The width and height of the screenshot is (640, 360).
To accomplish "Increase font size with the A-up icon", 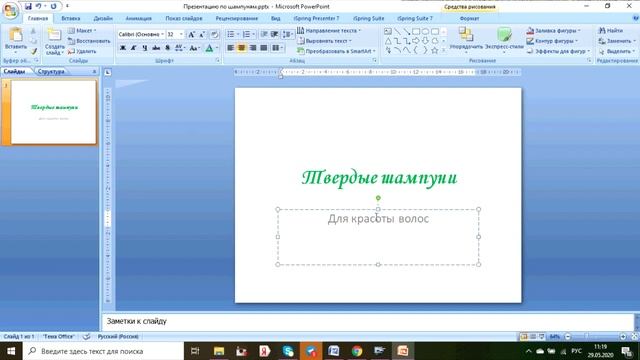I will click(x=191, y=34).
